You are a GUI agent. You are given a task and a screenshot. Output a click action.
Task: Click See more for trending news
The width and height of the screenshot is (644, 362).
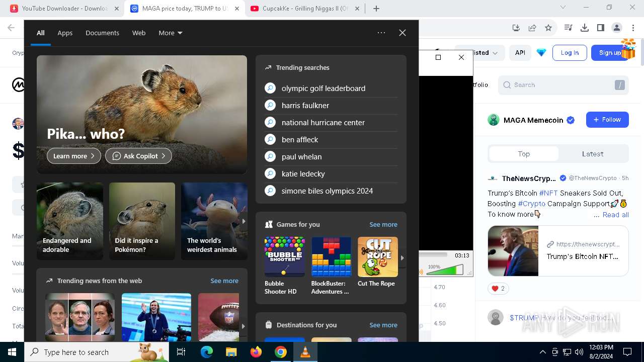[x=224, y=281]
